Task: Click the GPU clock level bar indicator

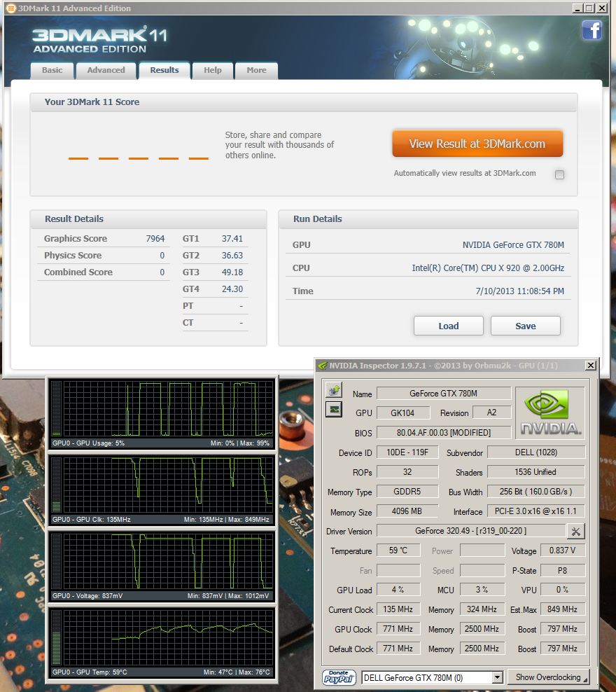Action: pyautogui.click(x=56, y=485)
